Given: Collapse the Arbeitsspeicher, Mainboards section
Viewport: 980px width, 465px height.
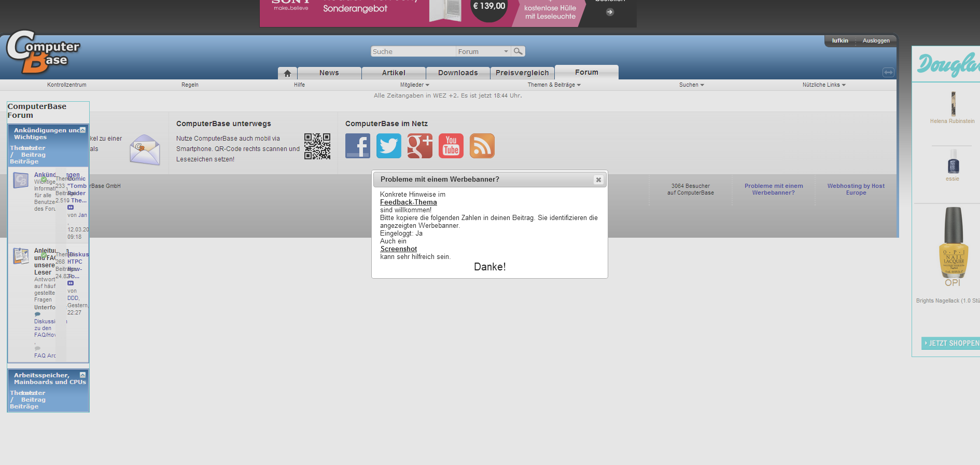Looking at the screenshot, I should (82, 375).
